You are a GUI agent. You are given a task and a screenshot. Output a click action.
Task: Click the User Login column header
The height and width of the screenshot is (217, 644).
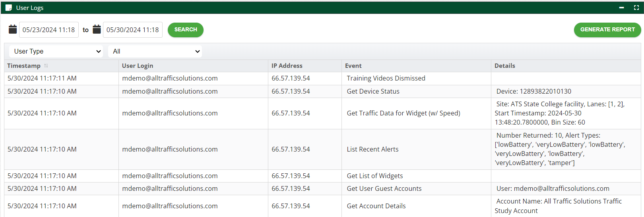138,66
